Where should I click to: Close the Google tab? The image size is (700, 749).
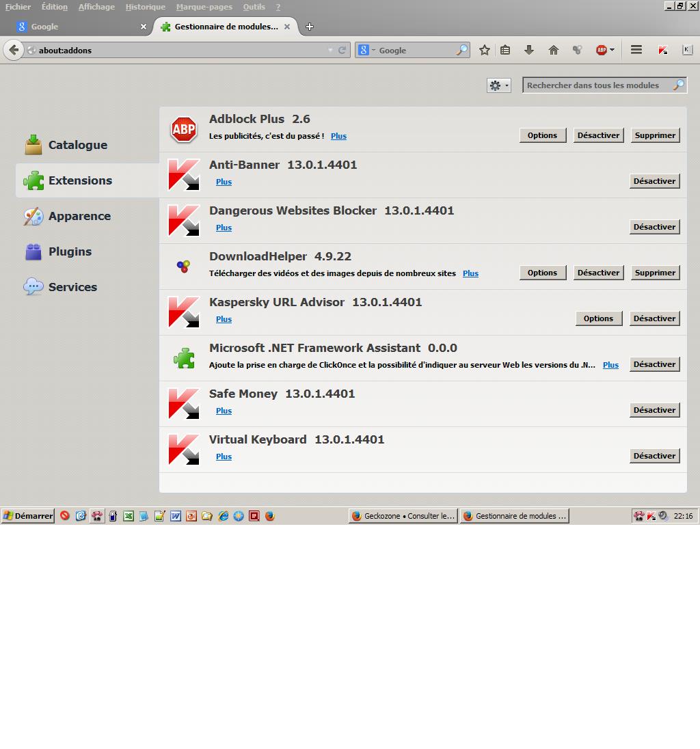tap(144, 27)
